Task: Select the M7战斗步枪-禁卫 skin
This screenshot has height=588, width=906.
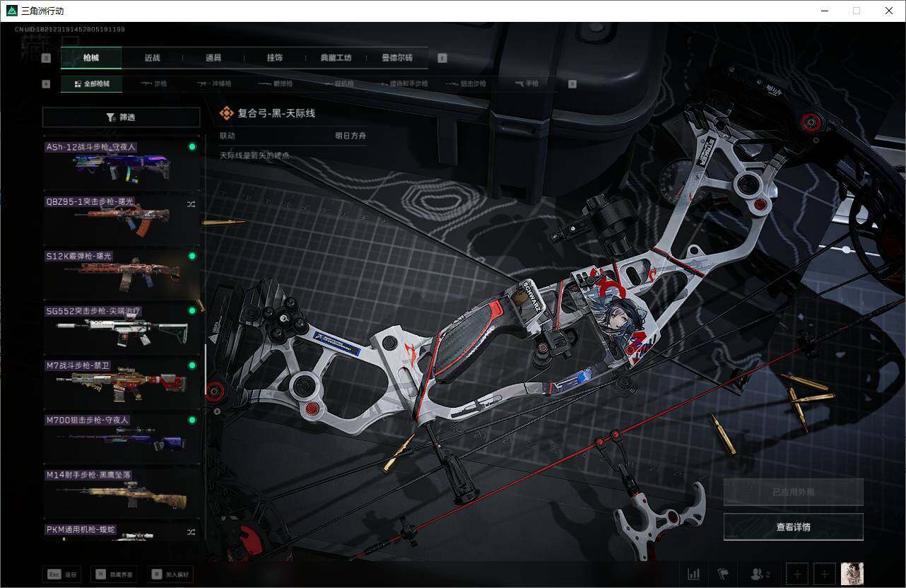Action: [x=122, y=382]
